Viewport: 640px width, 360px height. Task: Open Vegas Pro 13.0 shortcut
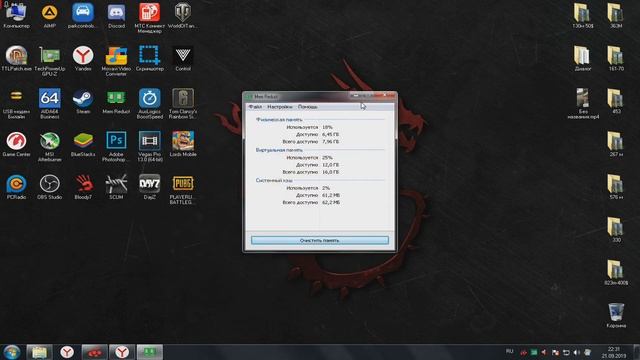click(x=149, y=146)
